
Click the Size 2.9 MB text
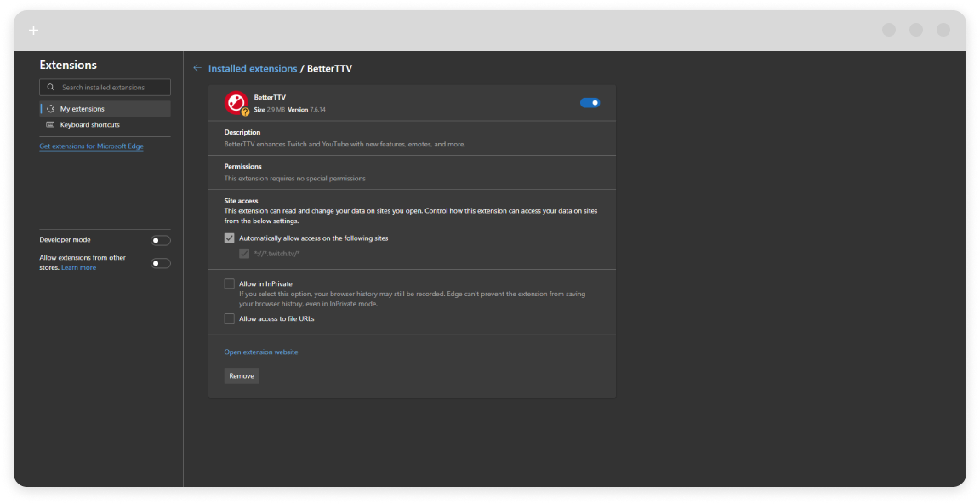[270, 110]
